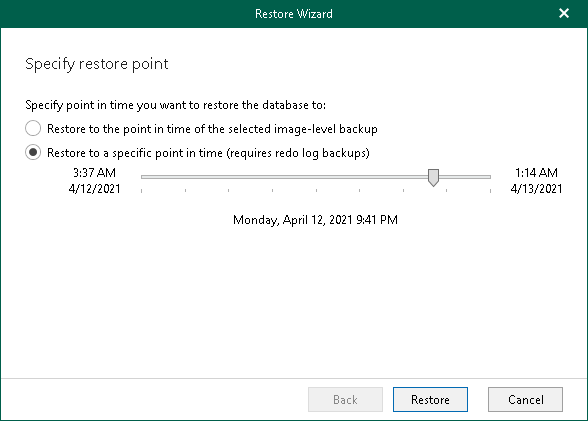Click the slider track right of the thumb

pos(465,177)
